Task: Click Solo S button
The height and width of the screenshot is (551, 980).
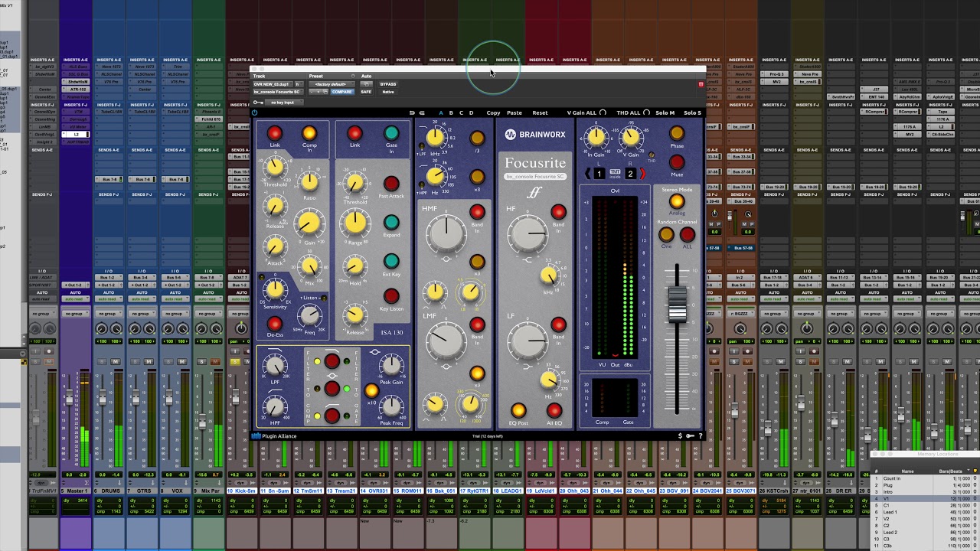Action: click(692, 113)
